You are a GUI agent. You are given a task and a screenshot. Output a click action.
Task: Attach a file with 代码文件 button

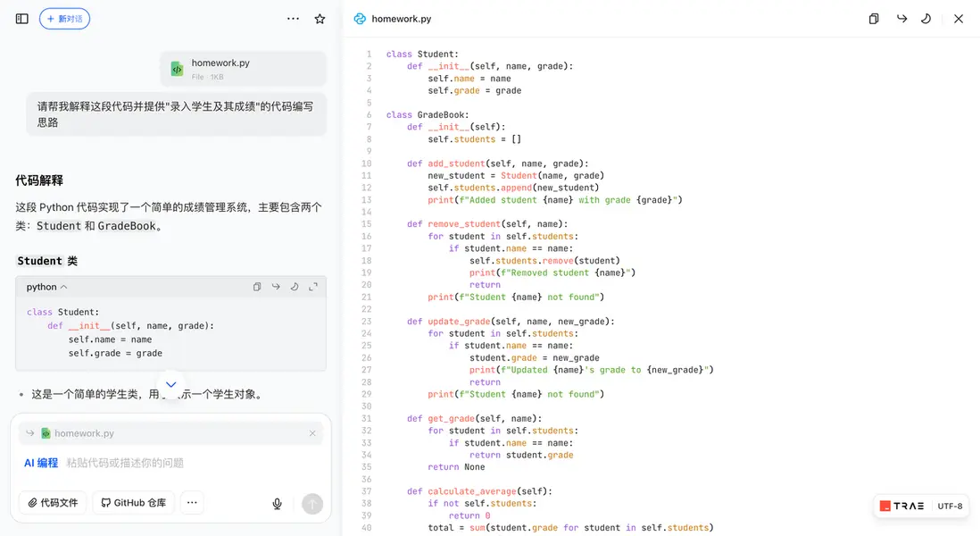point(54,503)
